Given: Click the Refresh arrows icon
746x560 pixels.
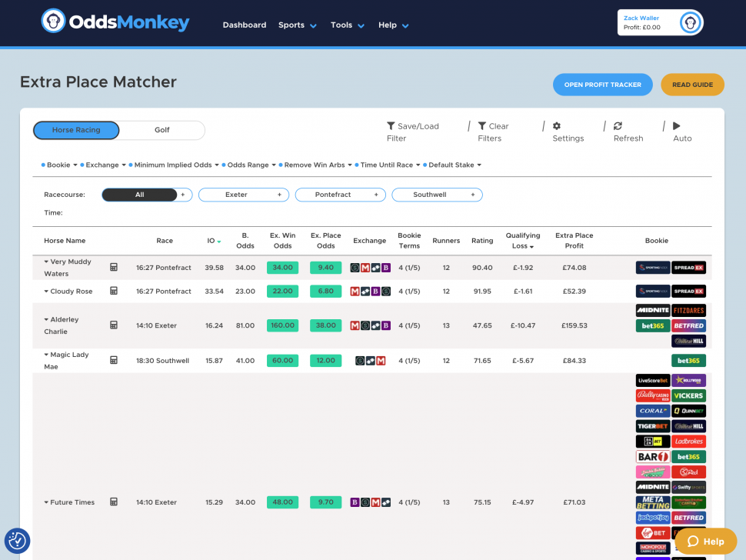Looking at the screenshot, I should click(618, 126).
